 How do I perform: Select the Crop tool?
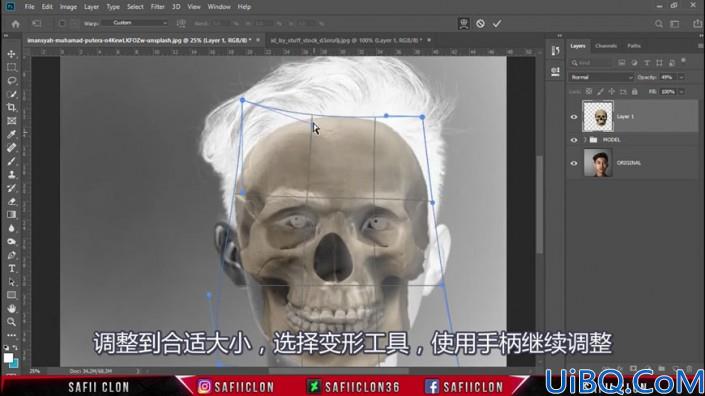tap(12, 107)
